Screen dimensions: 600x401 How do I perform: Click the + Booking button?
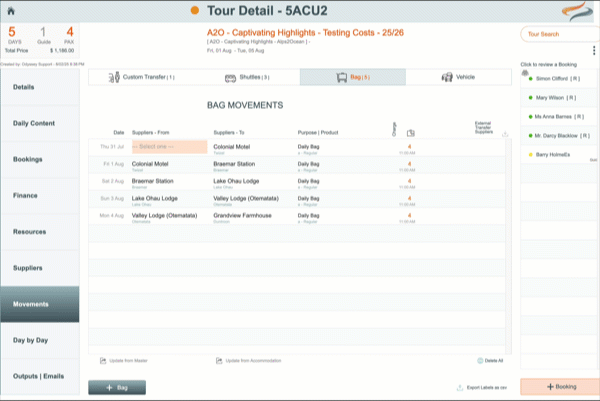[x=560, y=387]
